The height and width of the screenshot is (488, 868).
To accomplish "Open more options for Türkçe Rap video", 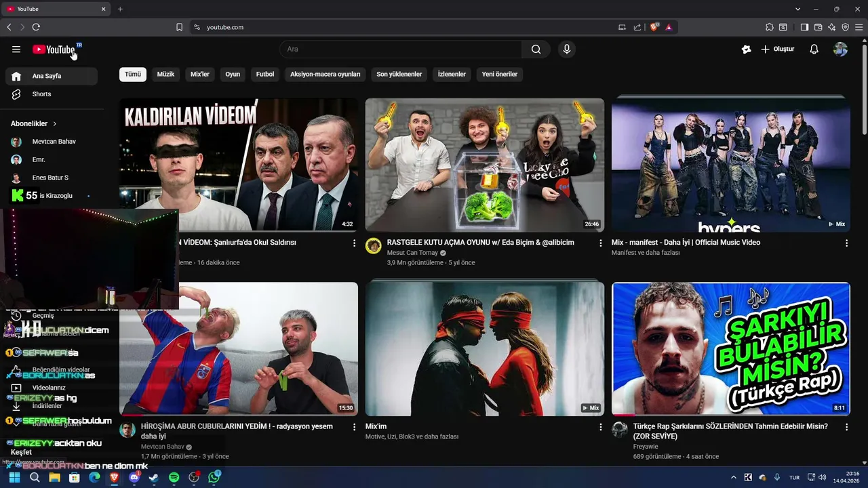I will pyautogui.click(x=846, y=427).
